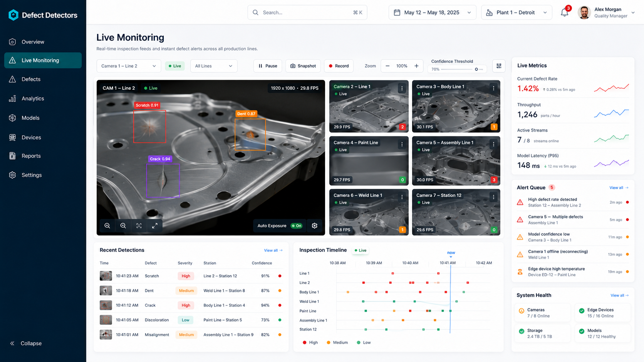Open the Devices page
Image resolution: width=644 pixels, height=362 pixels.
click(43, 137)
